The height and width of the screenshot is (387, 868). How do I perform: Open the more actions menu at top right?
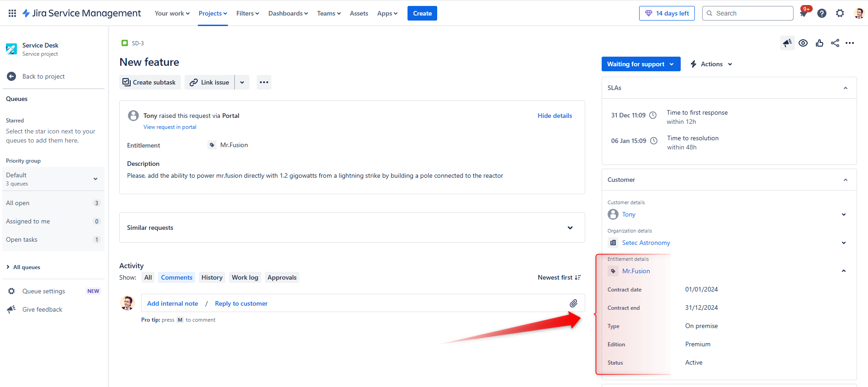(x=850, y=43)
